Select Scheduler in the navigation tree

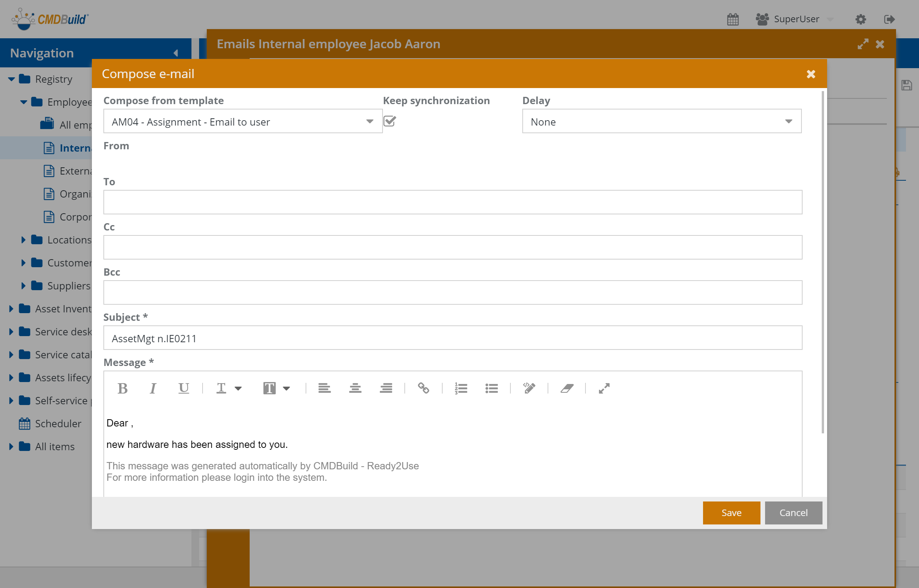[x=58, y=424]
